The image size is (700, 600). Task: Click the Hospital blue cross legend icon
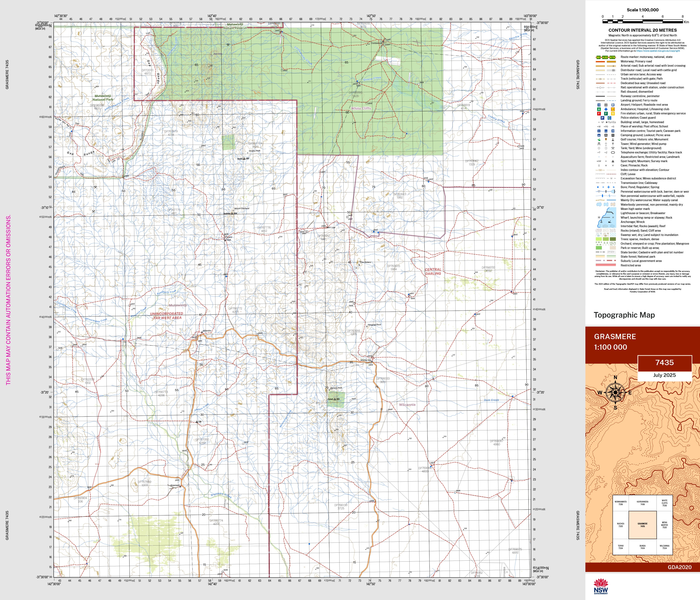click(606, 109)
